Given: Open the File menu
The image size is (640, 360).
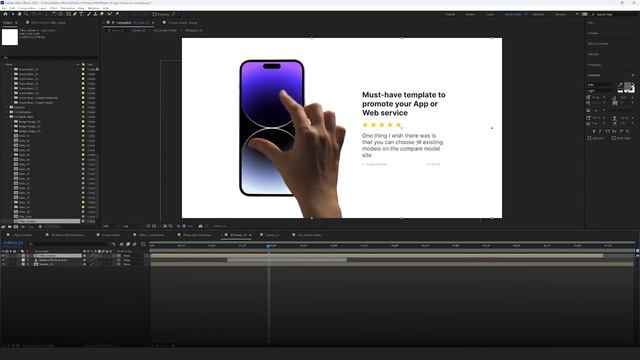Looking at the screenshot, I should [x=4, y=8].
